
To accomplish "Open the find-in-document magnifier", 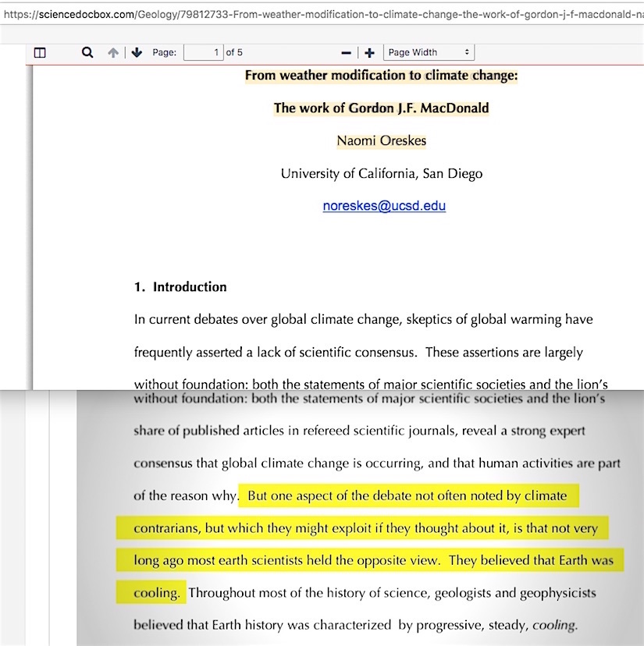I will coord(87,52).
